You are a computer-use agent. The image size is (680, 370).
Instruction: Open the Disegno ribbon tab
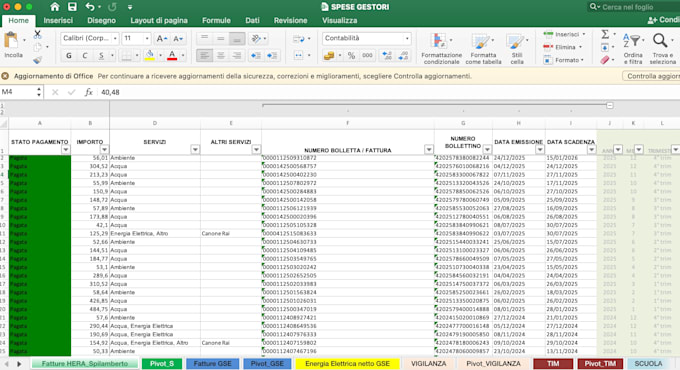[x=101, y=20]
